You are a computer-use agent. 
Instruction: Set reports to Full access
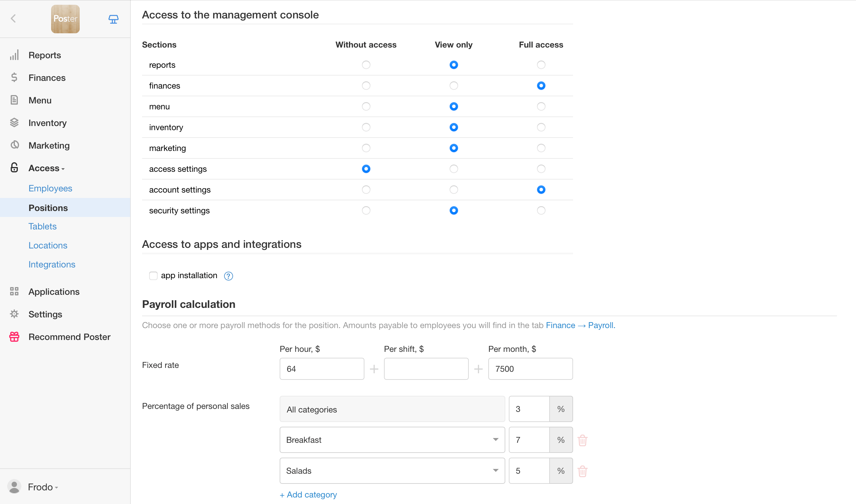541,65
